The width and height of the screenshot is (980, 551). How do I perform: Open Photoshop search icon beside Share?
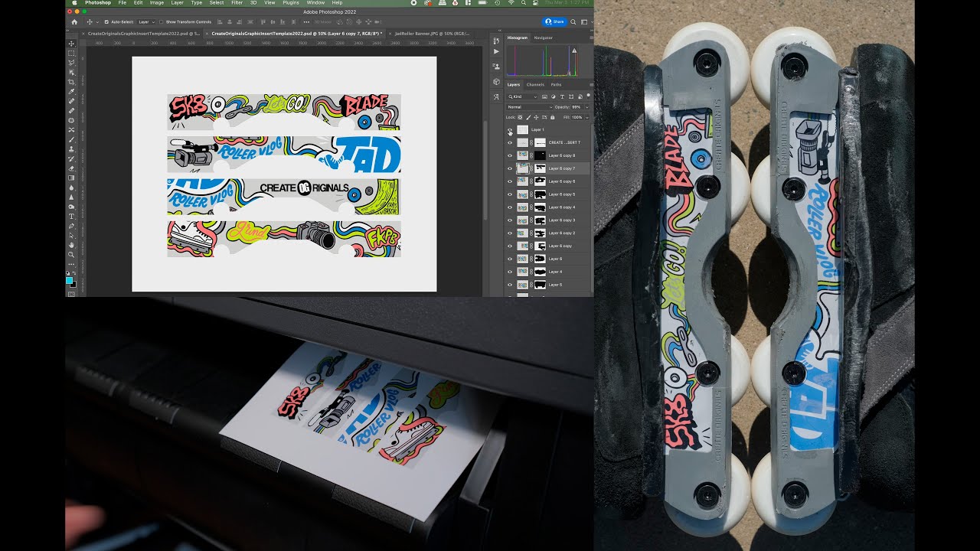573,21
